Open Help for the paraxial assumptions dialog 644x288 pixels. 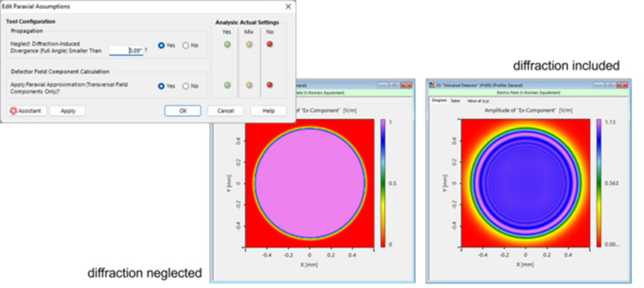coord(268,111)
